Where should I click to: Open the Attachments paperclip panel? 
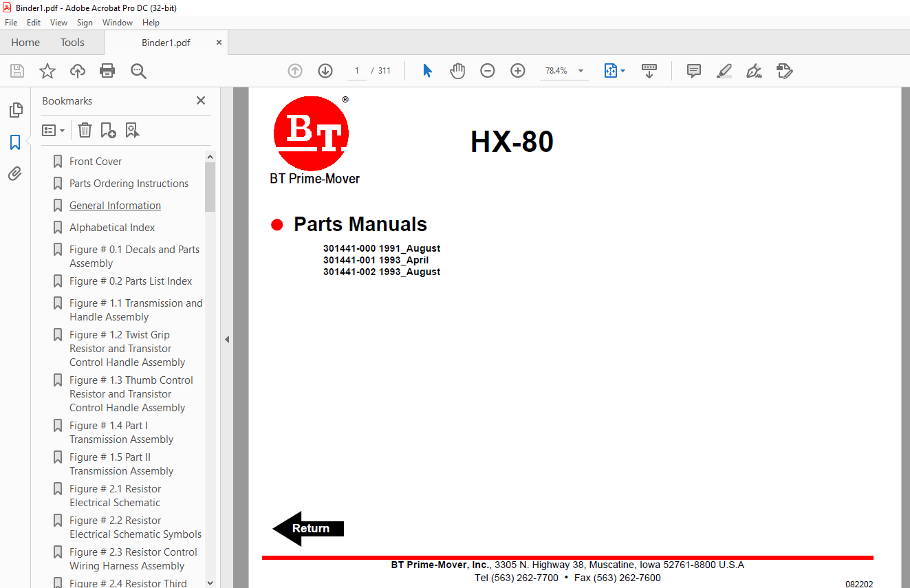coord(15,174)
